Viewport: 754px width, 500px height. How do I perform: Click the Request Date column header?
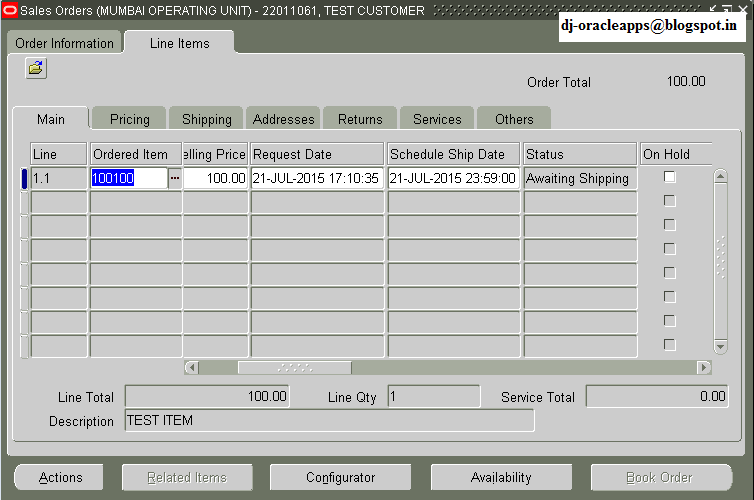[x=317, y=154]
